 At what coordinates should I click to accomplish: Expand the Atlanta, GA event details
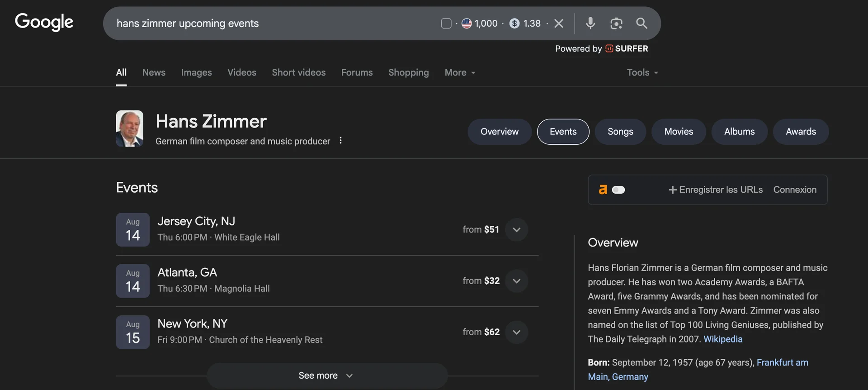[516, 281]
